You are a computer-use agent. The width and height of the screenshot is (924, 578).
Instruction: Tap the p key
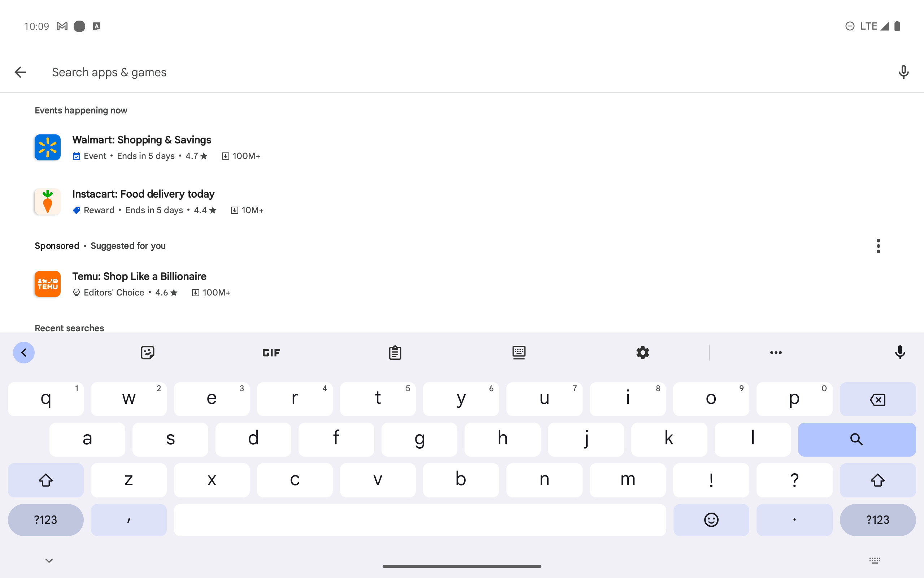(x=794, y=399)
